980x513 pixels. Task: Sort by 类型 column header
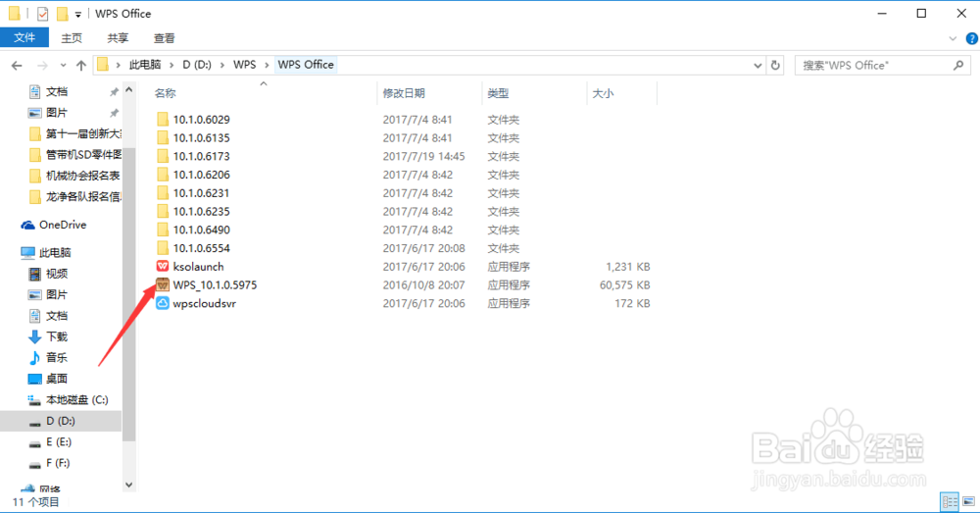click(x=498, y=93)
